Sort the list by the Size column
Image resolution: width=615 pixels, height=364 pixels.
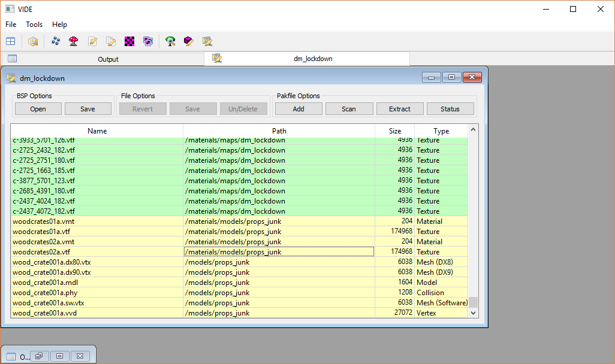click(395, 131)
